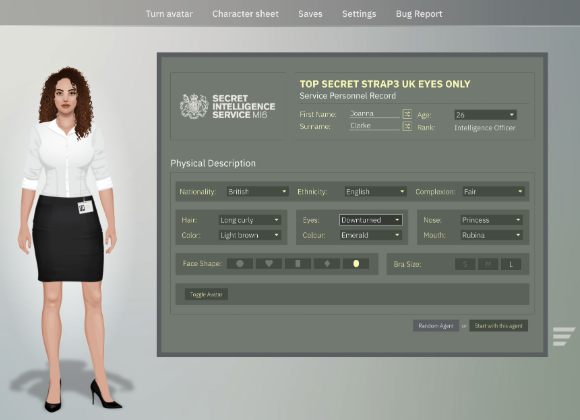Select heart face shape icon
Image resolution: width=580 pixels, height=420 pixels.
point(269,263)
